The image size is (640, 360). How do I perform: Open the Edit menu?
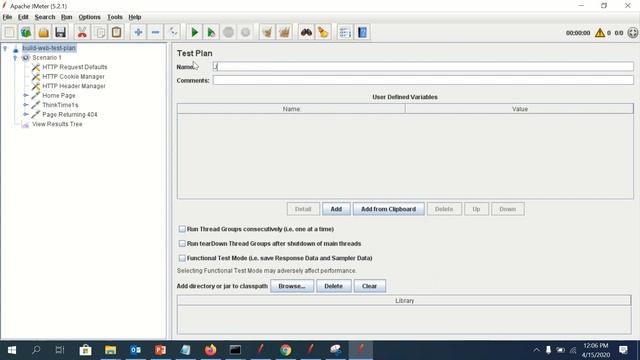pos(23,17)
